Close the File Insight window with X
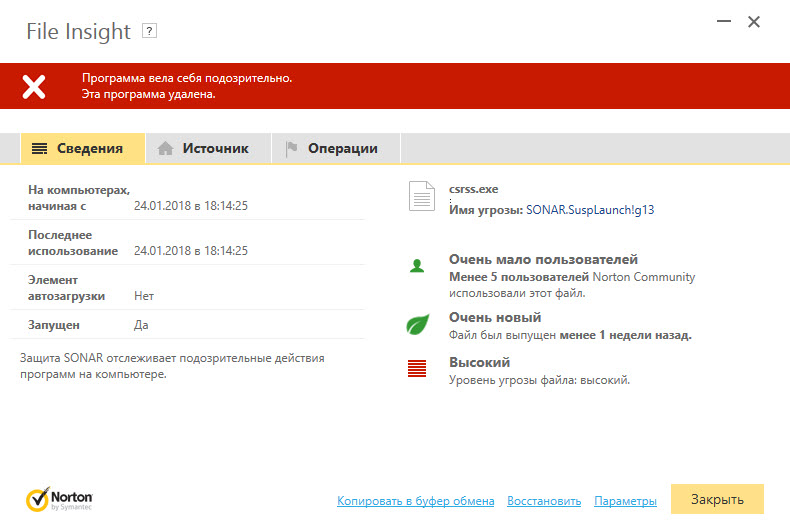 coord(754,22)
